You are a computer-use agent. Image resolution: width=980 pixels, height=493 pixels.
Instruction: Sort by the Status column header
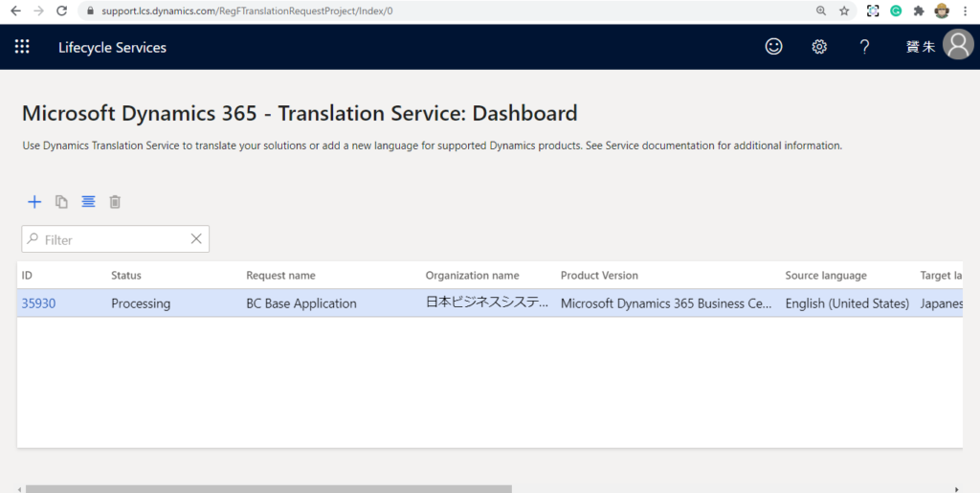[x=126, y=276]
